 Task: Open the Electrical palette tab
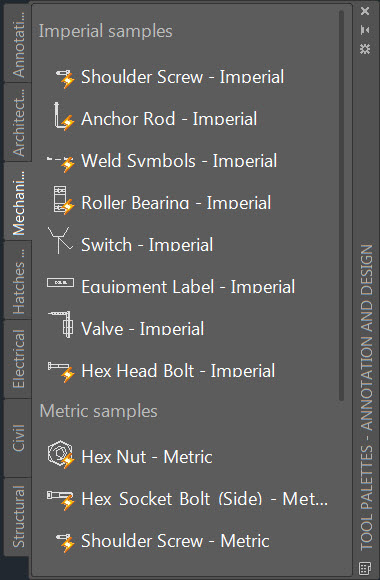click(x=18, y=359)
